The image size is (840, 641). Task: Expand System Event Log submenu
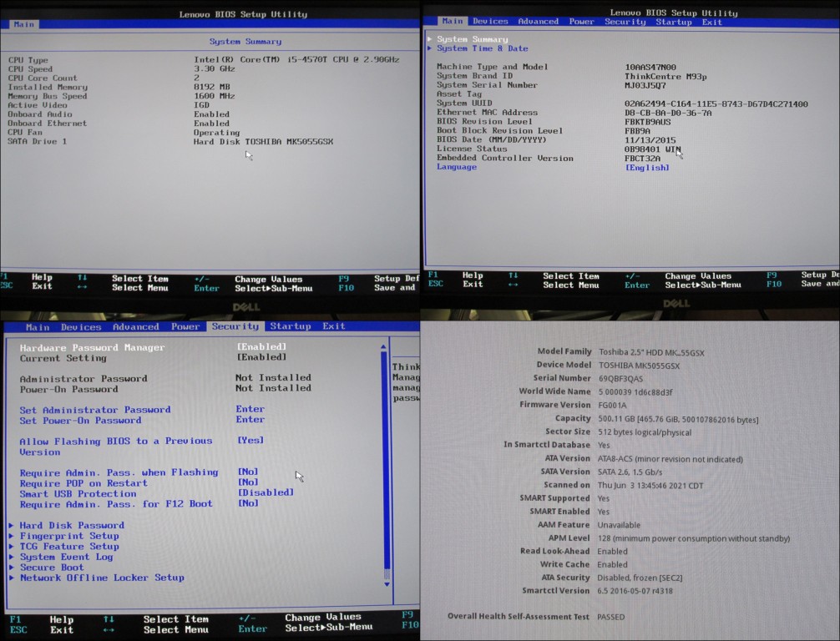click(67, 557)
